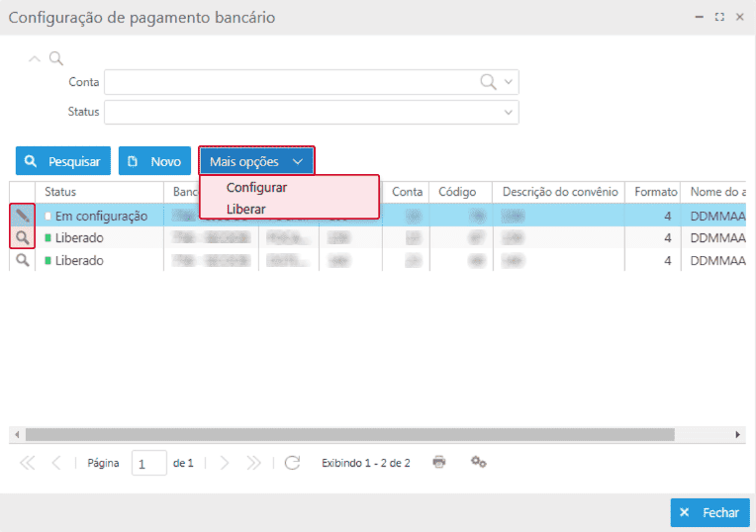Click the pencil edit icon in first row
756x532 pixels.
coord(22,216)
